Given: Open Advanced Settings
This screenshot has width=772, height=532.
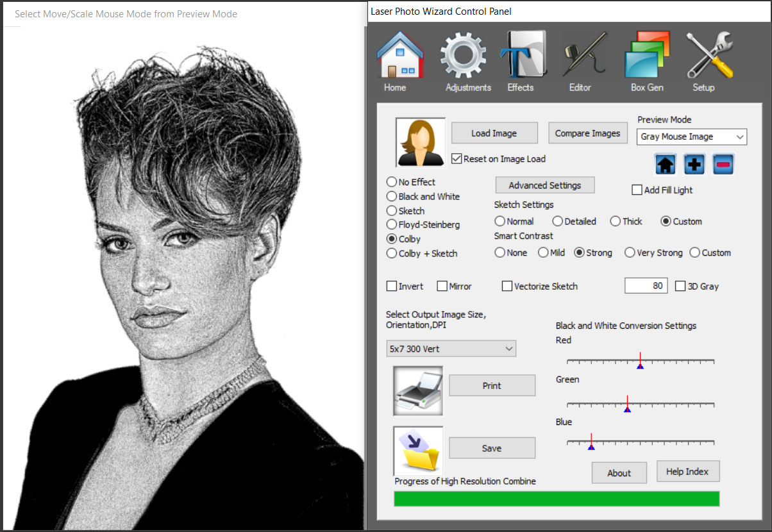Looking at the screenshot, I should tap(545, 185).
